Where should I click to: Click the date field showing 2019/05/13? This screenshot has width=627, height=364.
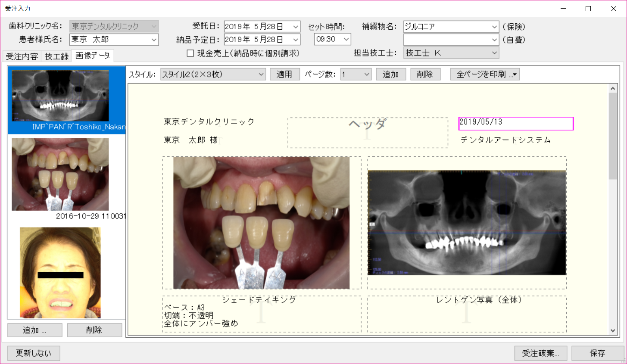pyautogui.click(x=515, y=123)
